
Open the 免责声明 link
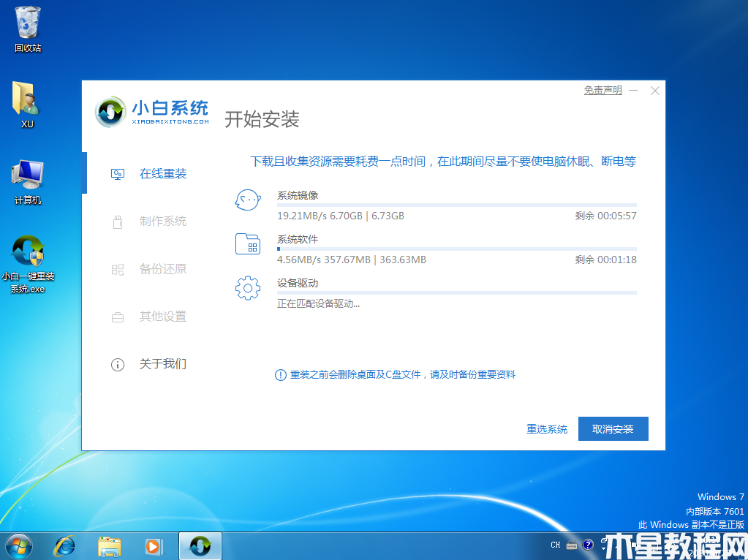(603, 90)
